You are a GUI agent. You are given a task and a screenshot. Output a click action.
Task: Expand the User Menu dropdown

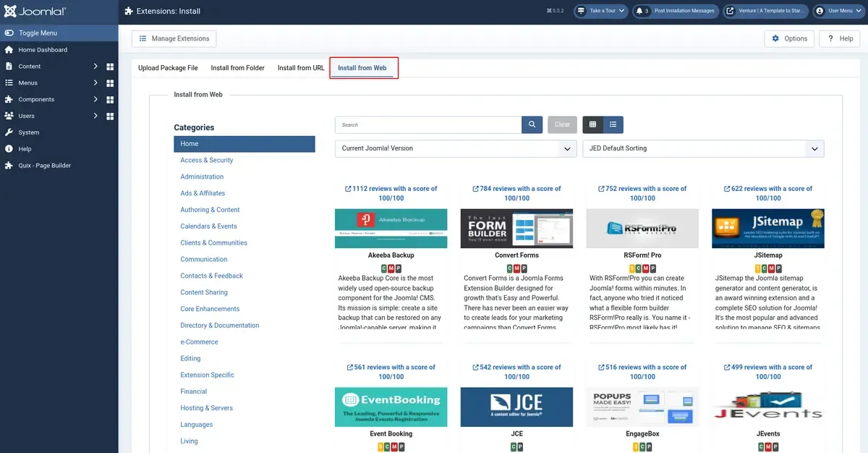click(838, 11)
